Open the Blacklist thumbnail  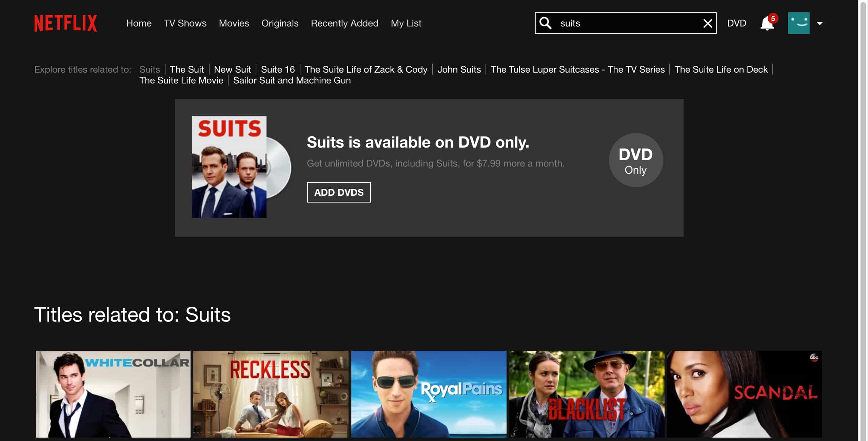tap(587, 394)
